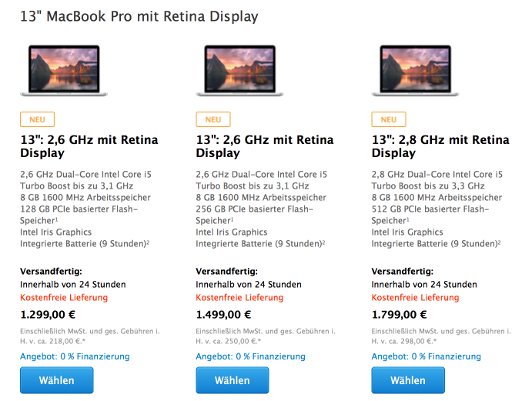Screen dimensions: 532x401
Task: Click the 256 GB MacBook Pro product image
Action: point(239,71)
